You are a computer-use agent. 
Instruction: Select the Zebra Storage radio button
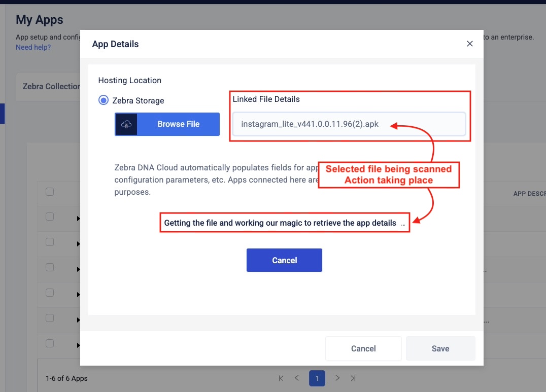pos(104,100)
